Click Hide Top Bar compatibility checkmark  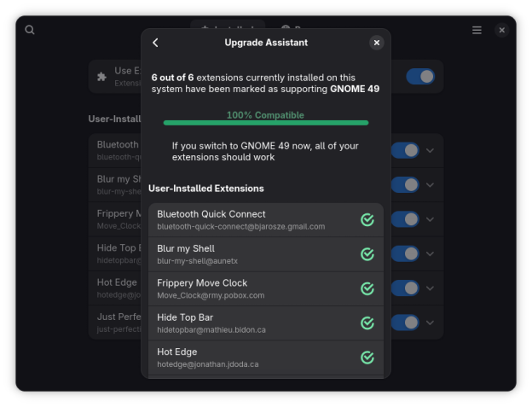pyautogui.click(x=367, y=323)
